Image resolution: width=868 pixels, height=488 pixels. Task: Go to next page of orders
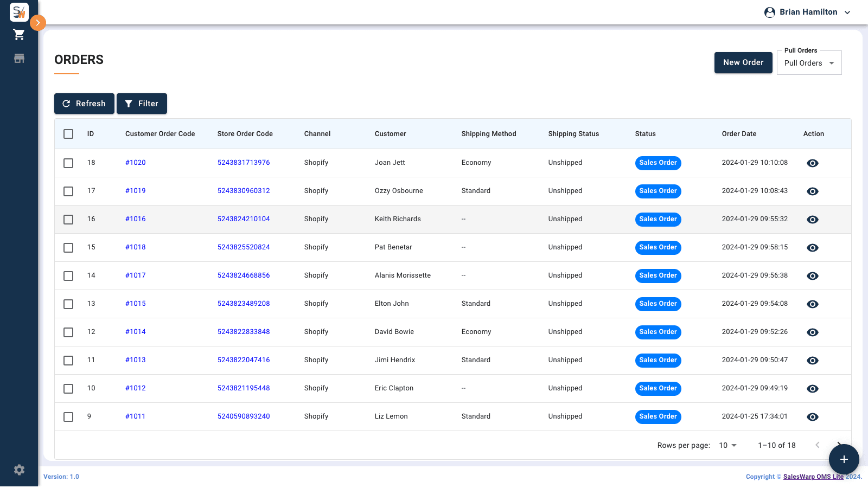pyautogui.click(x=839, y=445)
